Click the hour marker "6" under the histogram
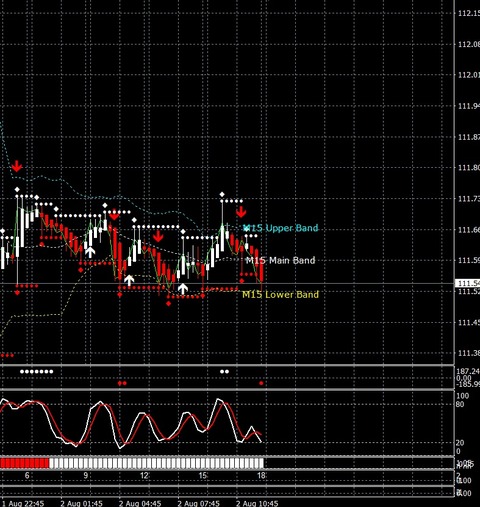This screenshot has height=507, width=480. (x=27, y=475)
